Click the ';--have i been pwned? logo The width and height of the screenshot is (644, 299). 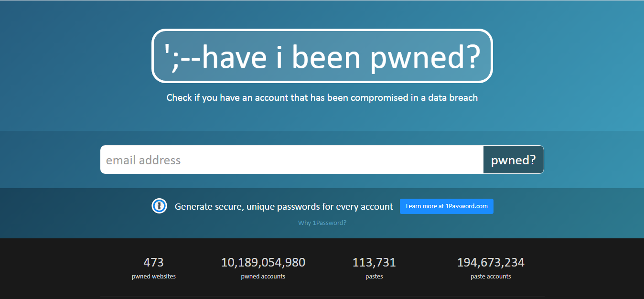coord(322,56)
